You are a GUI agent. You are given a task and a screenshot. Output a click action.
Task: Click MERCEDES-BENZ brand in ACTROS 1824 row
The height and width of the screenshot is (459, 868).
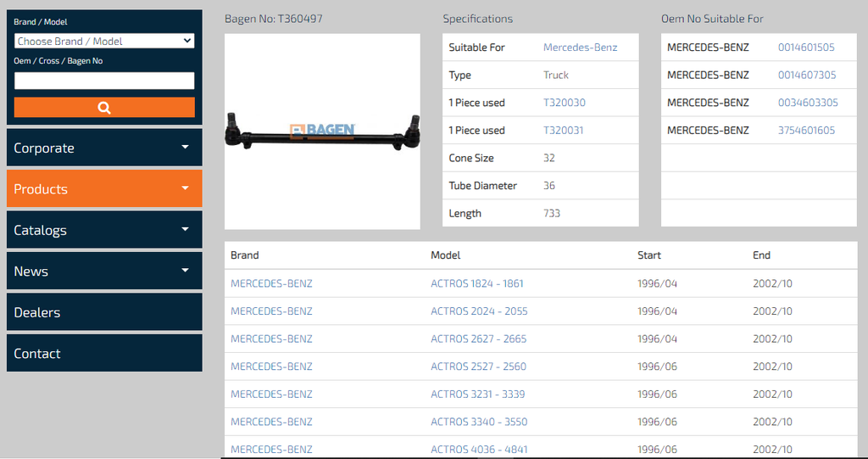coord(271,283)
